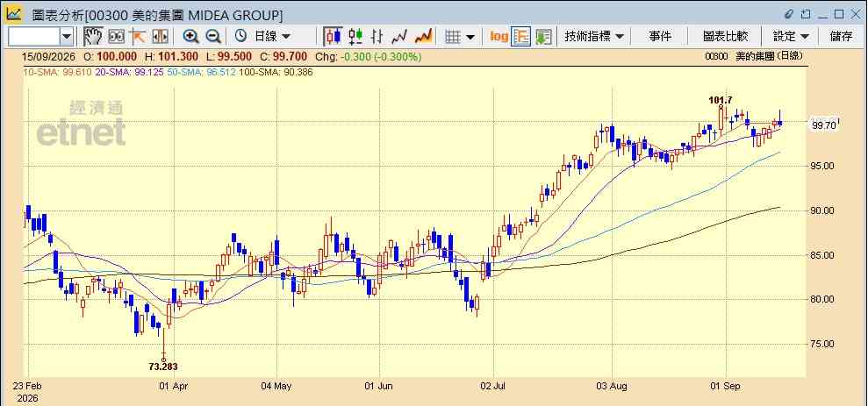Switch to orange area chart type

424,37
